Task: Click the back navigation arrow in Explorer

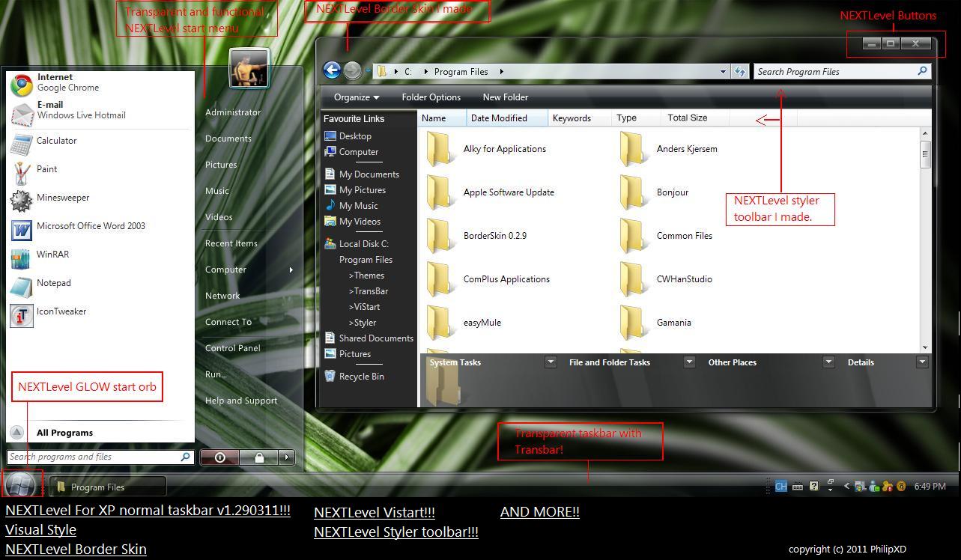Action: point(332,70)
